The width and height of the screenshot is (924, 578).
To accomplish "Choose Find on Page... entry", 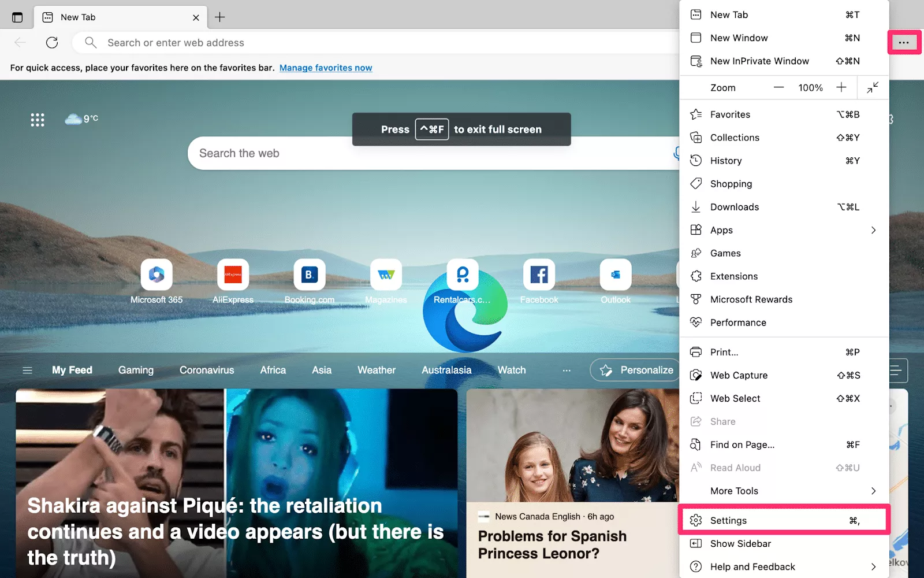I will click(784, 444).
